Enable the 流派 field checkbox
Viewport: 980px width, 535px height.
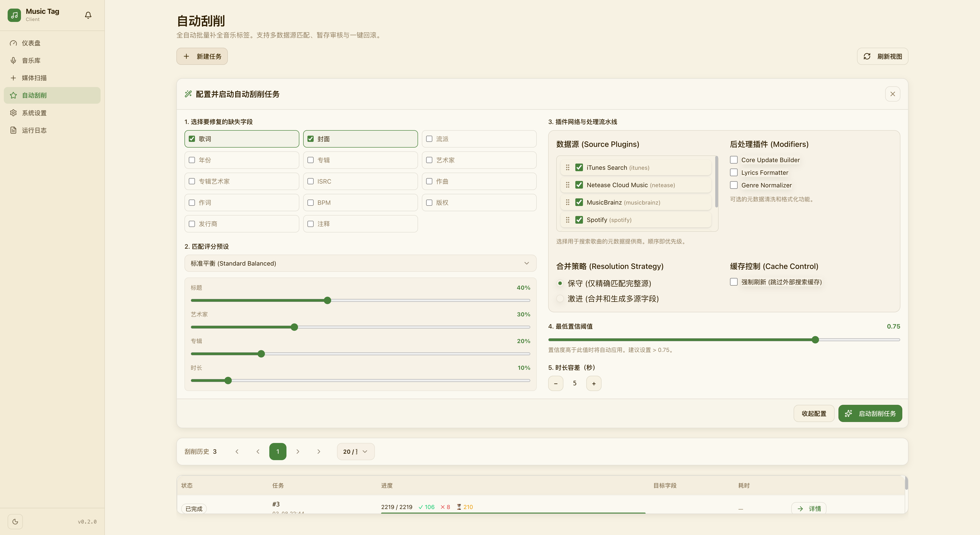click(429, 139)
